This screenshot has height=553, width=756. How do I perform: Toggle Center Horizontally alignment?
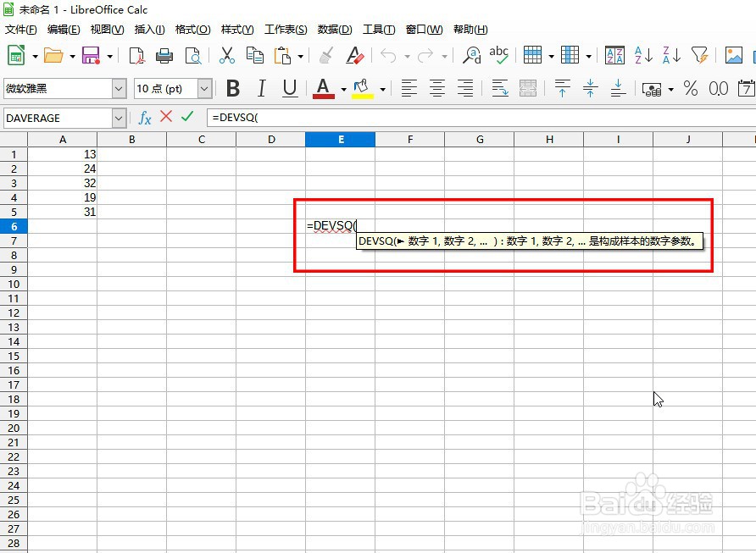click(437, 89)
